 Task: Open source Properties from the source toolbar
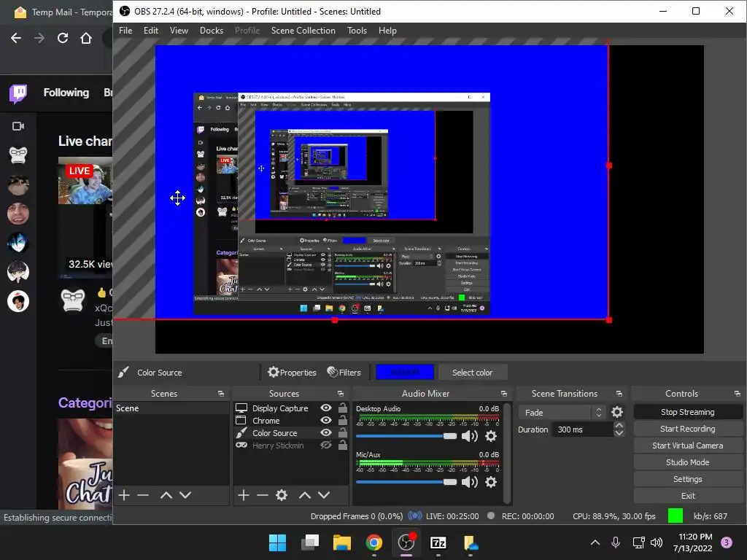[x=292, y=373]
